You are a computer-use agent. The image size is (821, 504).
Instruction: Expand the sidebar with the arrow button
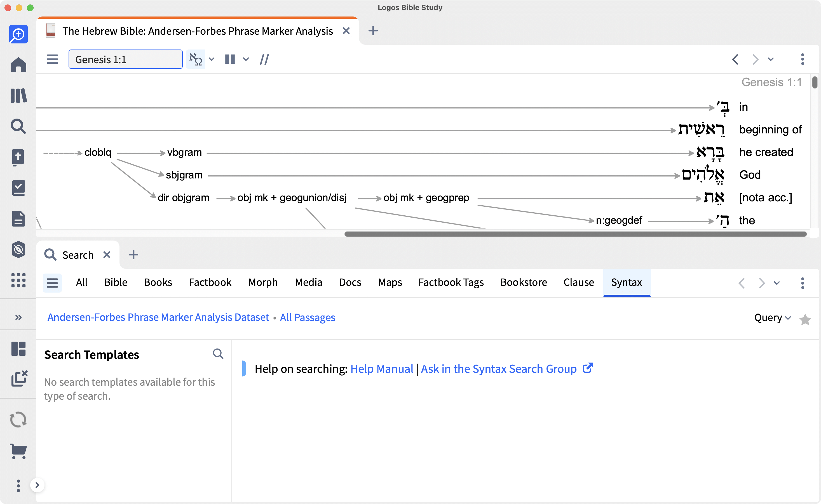coord(37,485)
